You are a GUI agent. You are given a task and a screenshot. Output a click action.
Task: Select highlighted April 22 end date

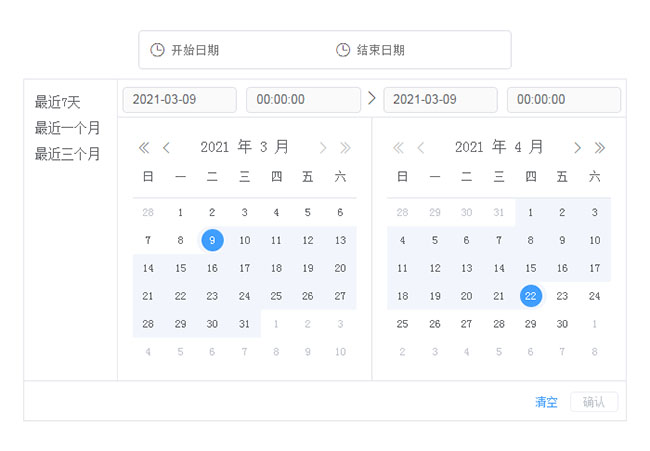531,296
